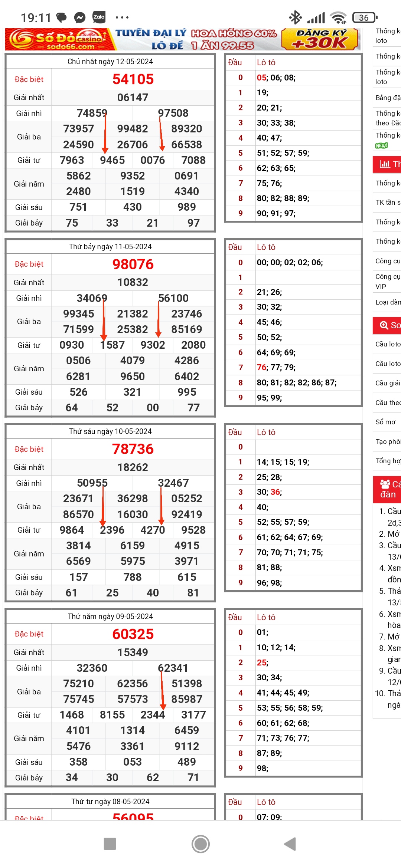Viewport: 401px width, 868px height.
Task: Open the 'Tổng hợ' sidebar link
Action: [388, 461]
